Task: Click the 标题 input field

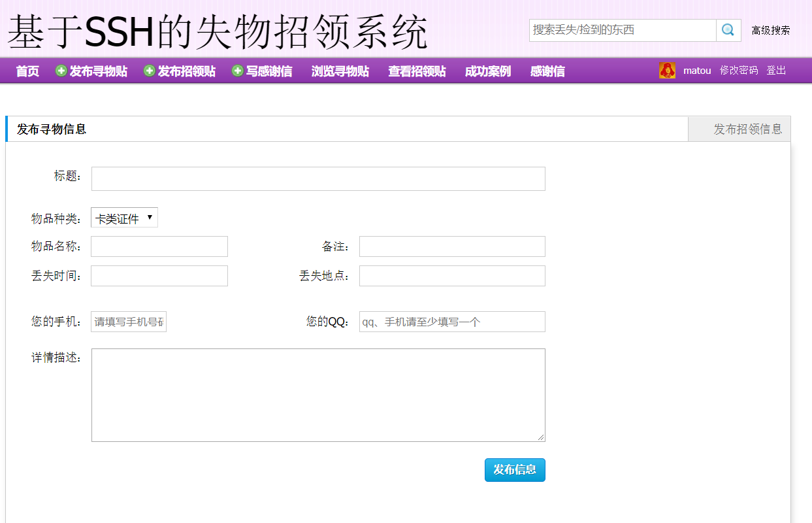Action: point(318,178)
